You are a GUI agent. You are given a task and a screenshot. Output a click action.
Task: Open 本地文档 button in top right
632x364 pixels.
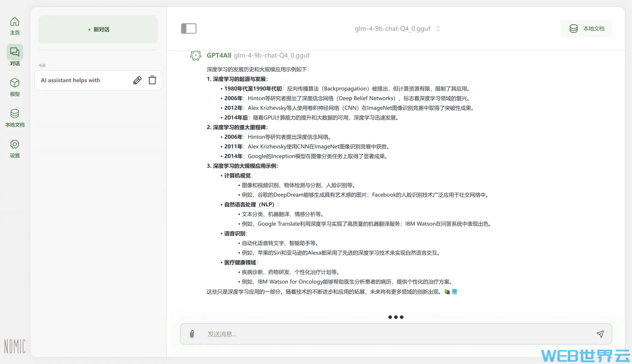(x=586, y=29)
